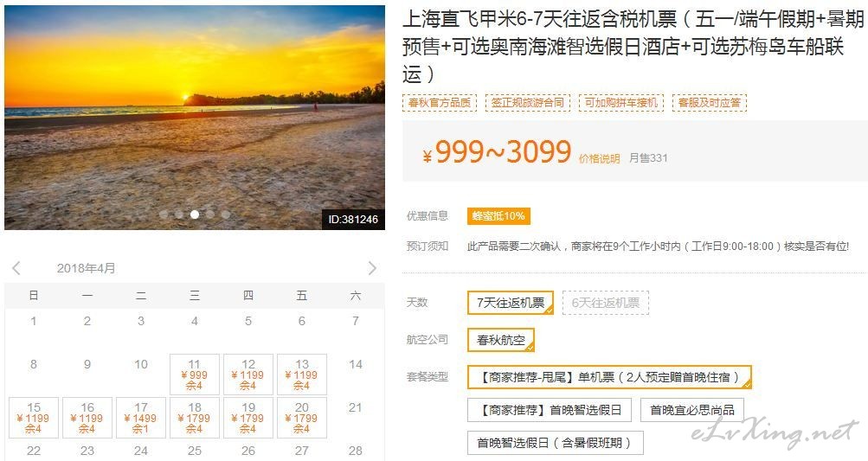Open 价格说明 price explanation link

599,159
